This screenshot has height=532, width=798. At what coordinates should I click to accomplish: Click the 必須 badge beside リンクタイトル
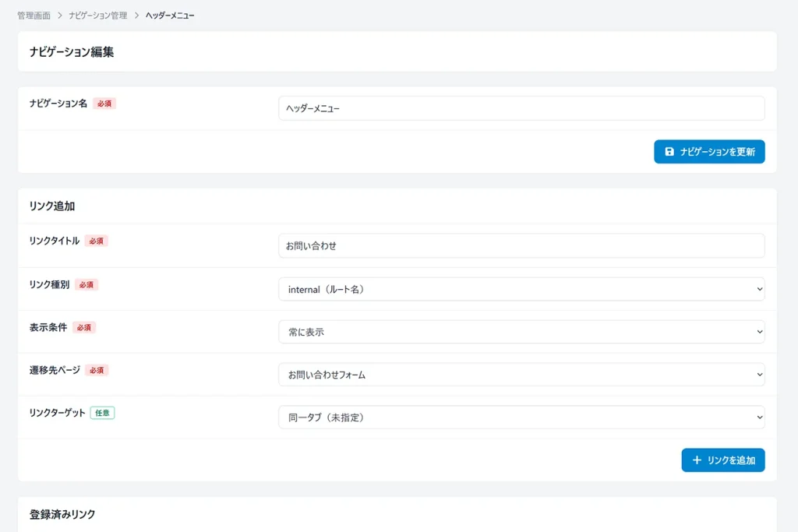click(96, 241)
